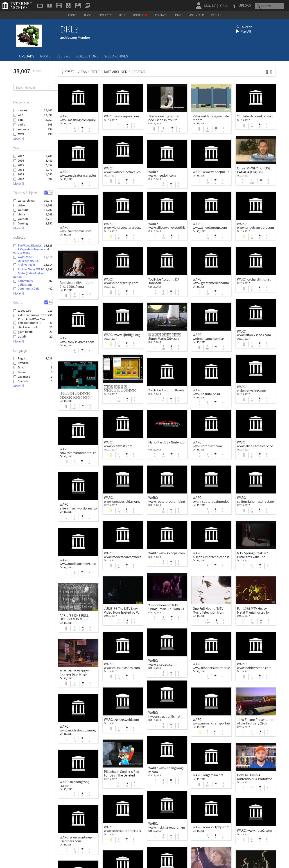Viewport: 289px width, 868px height.
Task: Sort uploads by Date Archived
Action: pyautogui.click(x=115, y=72)
